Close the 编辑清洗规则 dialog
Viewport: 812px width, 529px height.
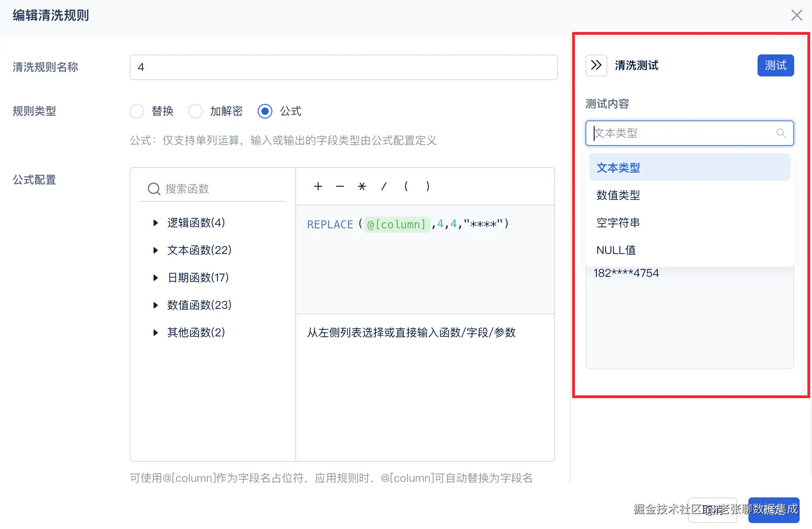[797, 15]
